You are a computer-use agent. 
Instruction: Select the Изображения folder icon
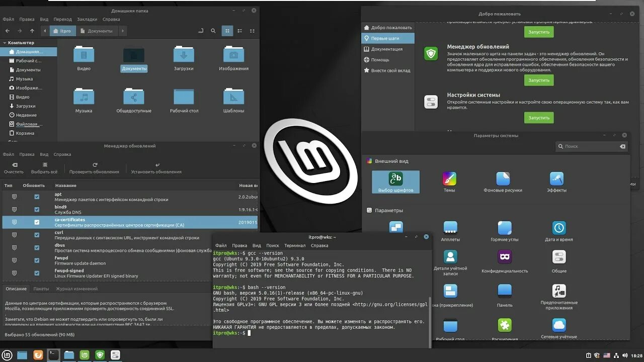[x=233, y=58]
